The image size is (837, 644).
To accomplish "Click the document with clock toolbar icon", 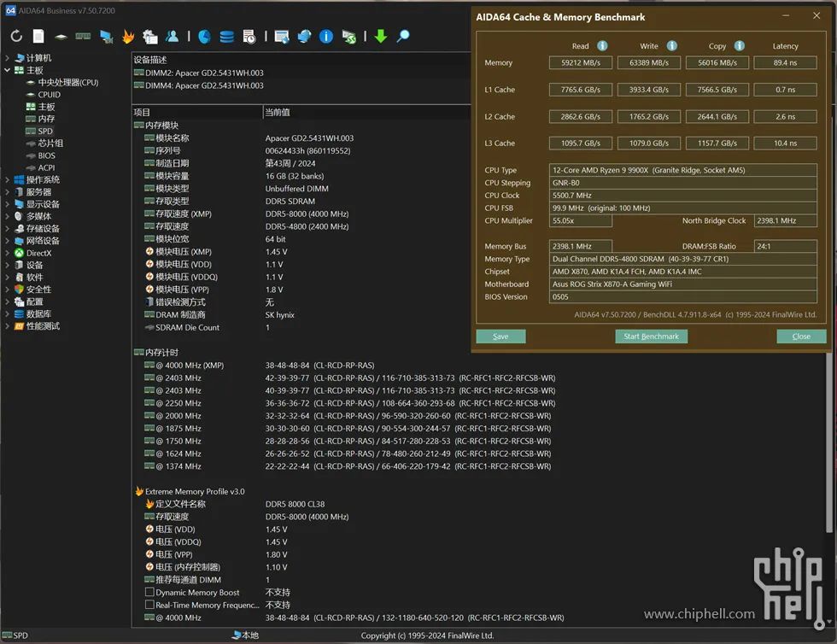I will pos(249,37).
